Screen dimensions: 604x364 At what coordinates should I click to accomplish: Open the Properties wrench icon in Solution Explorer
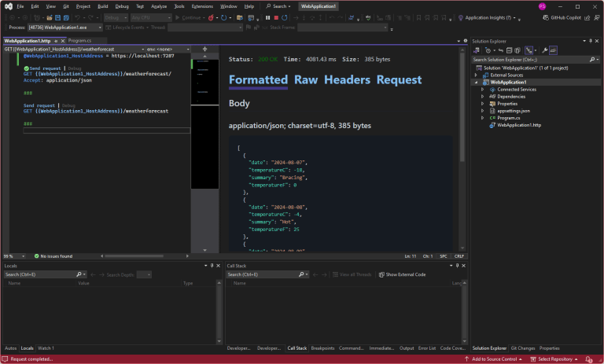[543, 50]
